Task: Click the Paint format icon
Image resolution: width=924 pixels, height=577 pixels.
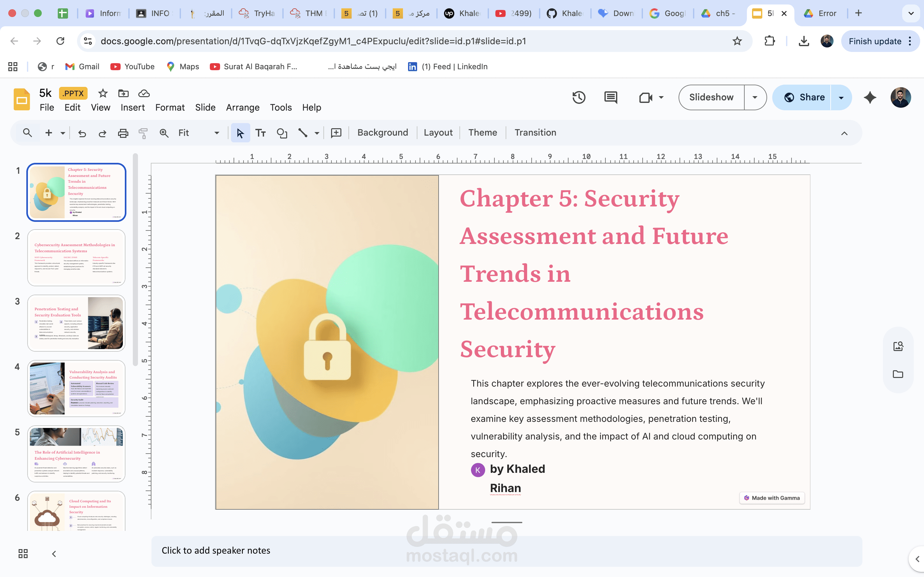Action: [143, 133]
